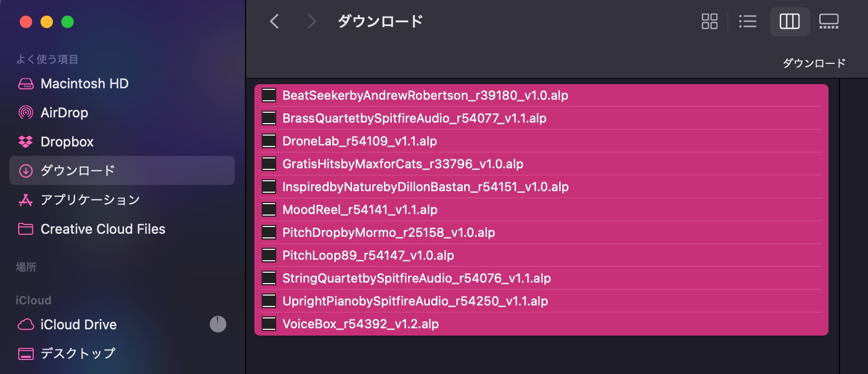868x374 pixels.
Task: Select GratisHitsbyMaxforCats_r33796_v1.0.alp
Action: 541,164
